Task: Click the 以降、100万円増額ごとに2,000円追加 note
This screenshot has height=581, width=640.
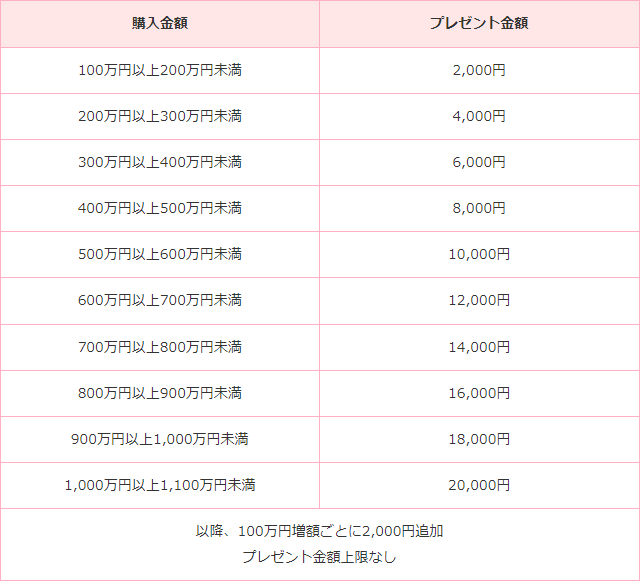Action: coord(319,531)
